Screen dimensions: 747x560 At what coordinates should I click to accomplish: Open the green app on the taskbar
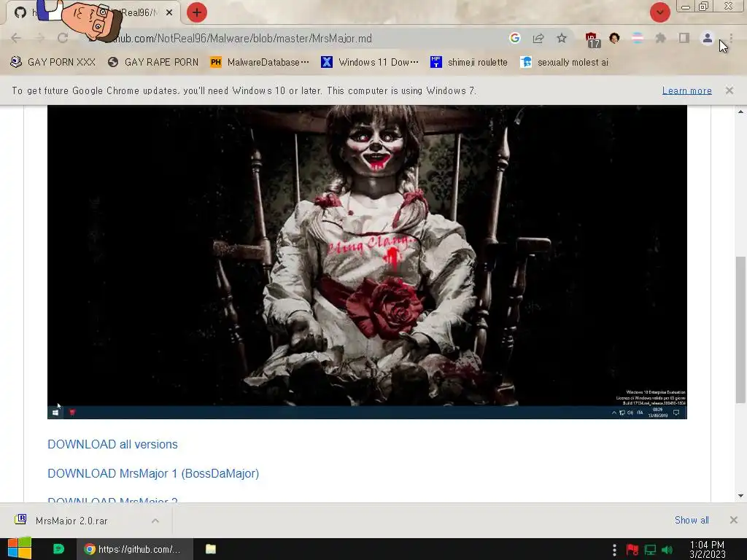coord(58,549)
